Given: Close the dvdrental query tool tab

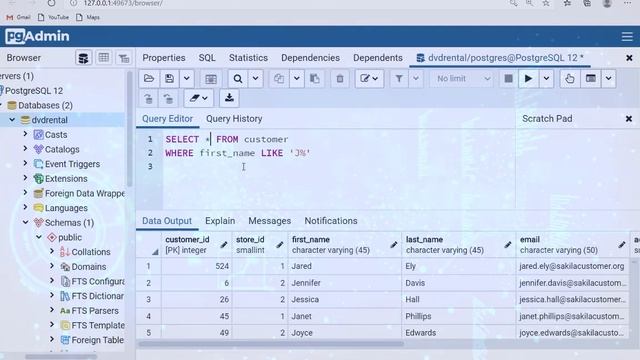Looking at the screenshot, I should pyautogui.click(x=629, y=58).
